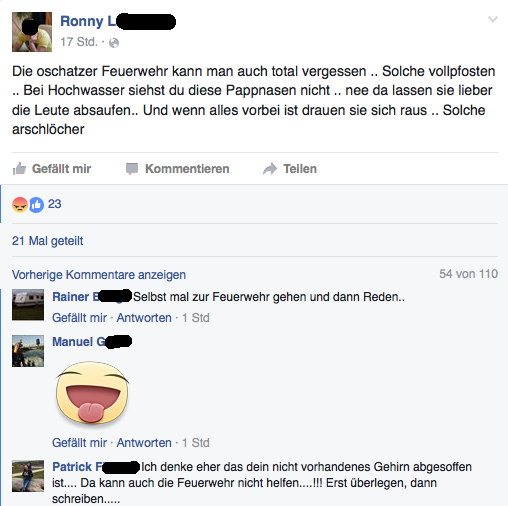Image resolution: width=508 pixels, height=506 pixels.
Task: Open Ronny's profile picture
Action: point(32,32)
